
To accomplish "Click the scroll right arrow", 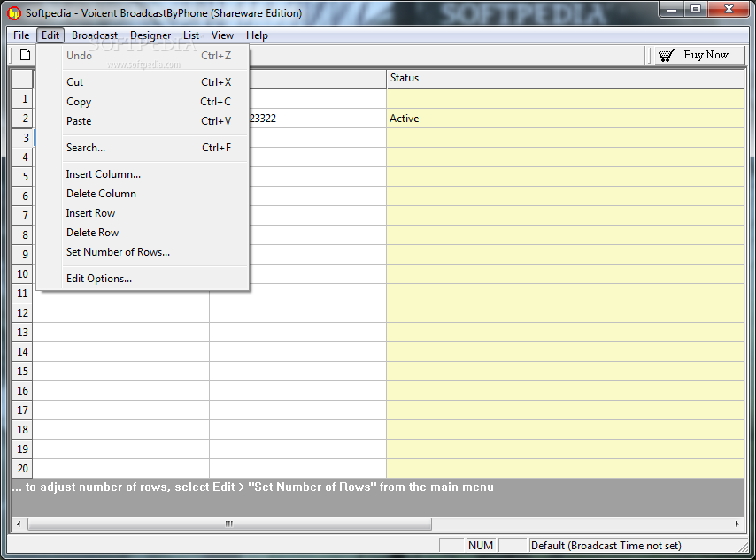I will pos(737,524).
